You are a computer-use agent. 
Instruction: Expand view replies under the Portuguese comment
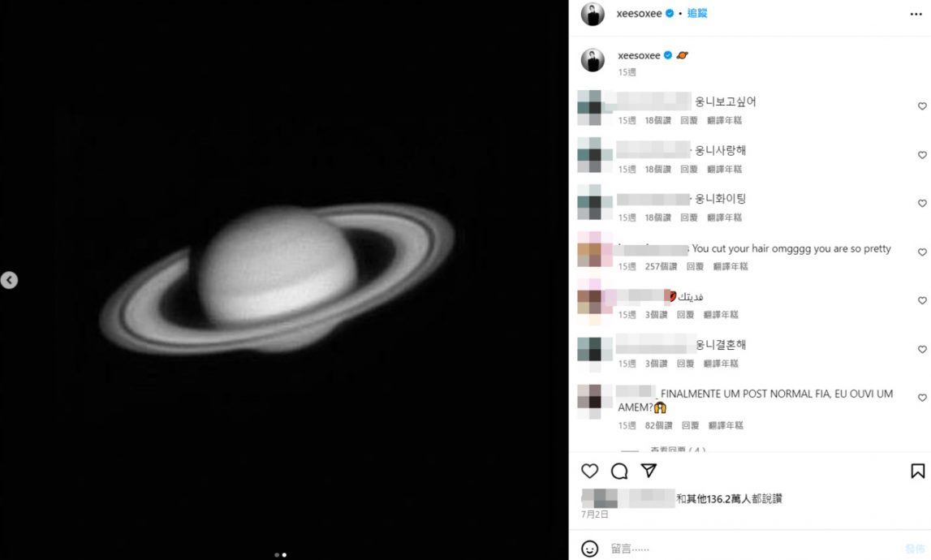click(678, 450)
